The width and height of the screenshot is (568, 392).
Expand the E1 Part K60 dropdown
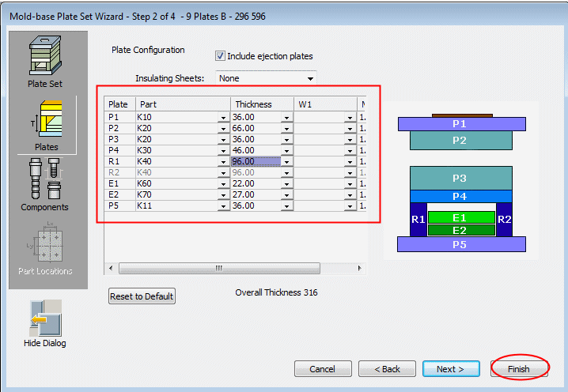tap(223, 184)
